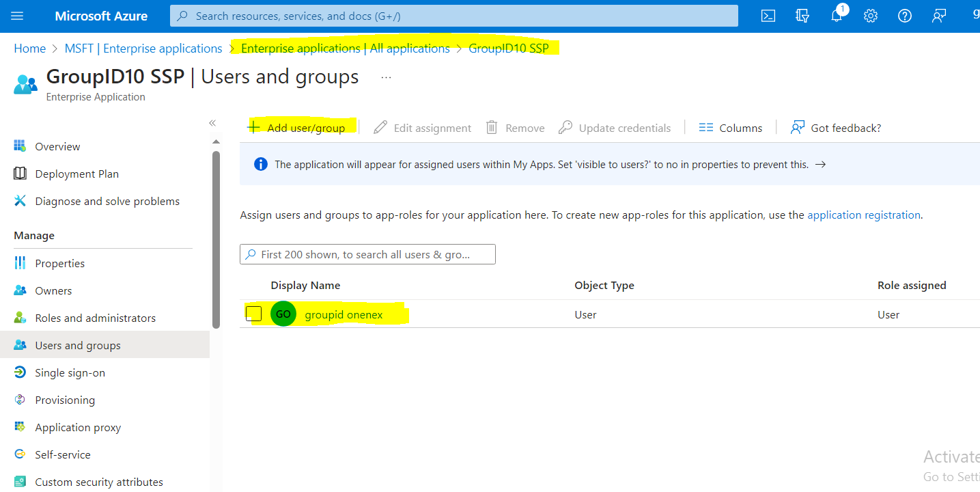Open the feedback person icon in top bar
The height and width of the screenshot is (492, 980).
(x=938, y=15)
